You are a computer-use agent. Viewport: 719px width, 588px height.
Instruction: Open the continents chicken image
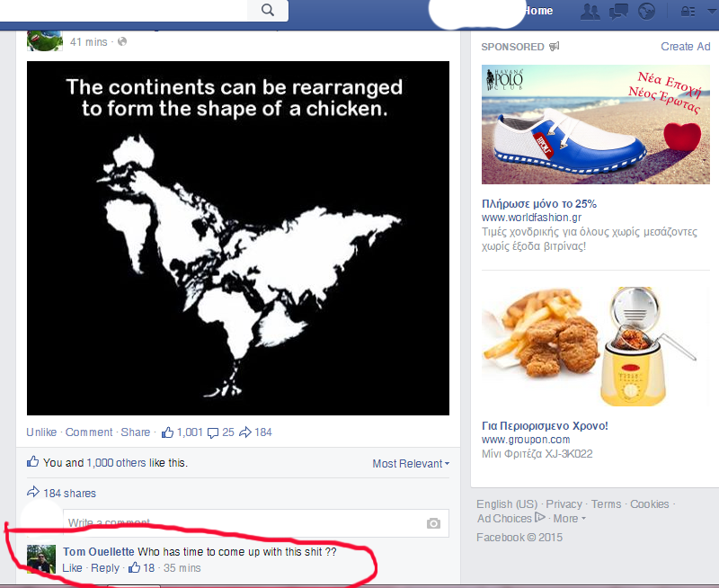[238, 238]
